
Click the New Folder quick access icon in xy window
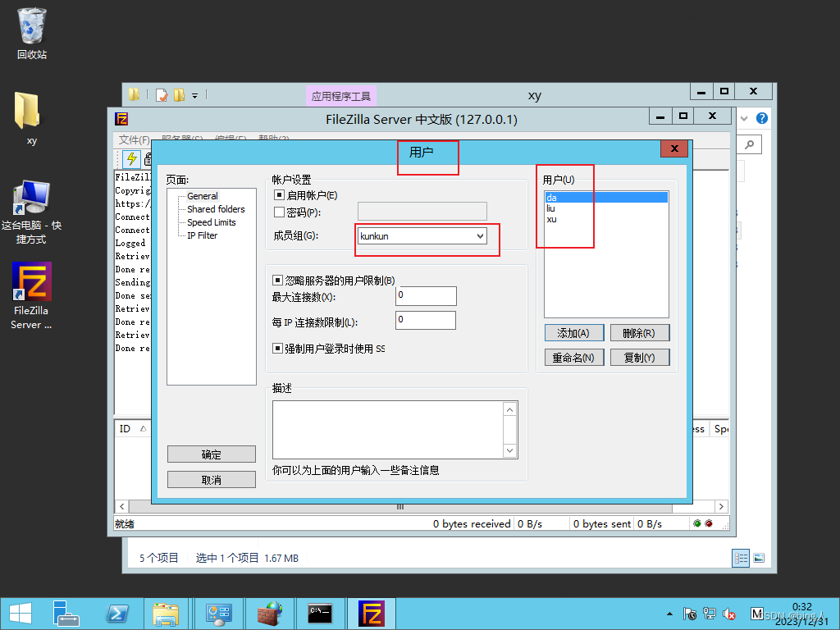[x=179, y=95]
